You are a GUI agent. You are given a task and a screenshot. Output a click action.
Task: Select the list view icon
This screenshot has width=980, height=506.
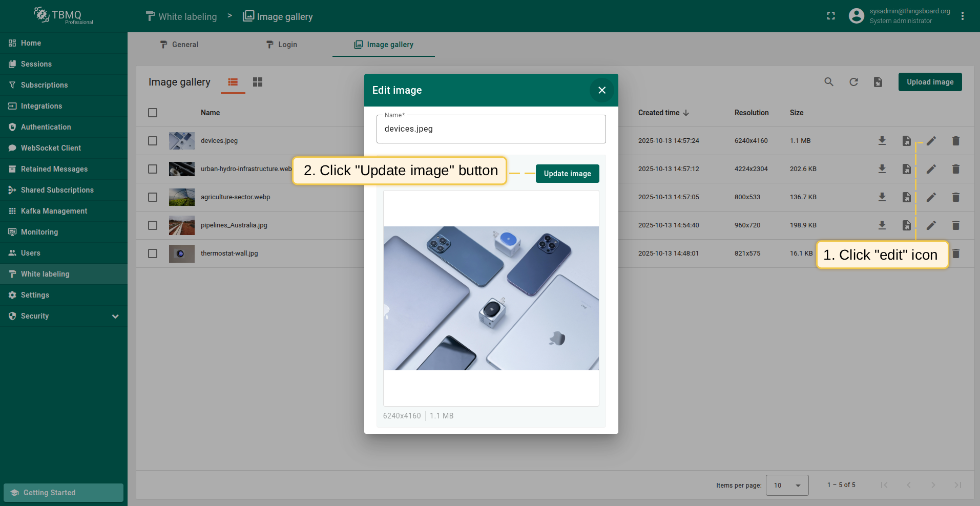coord(233,82)
